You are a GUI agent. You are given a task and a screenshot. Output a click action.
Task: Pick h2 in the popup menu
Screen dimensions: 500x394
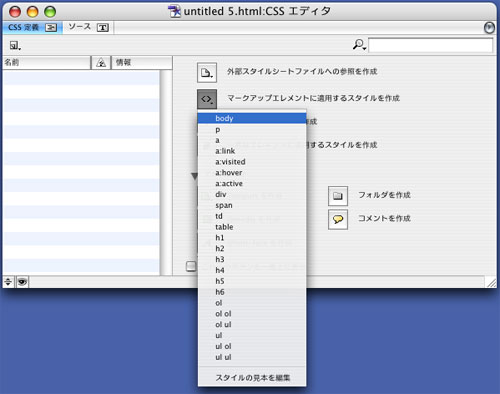pos(252,248)
